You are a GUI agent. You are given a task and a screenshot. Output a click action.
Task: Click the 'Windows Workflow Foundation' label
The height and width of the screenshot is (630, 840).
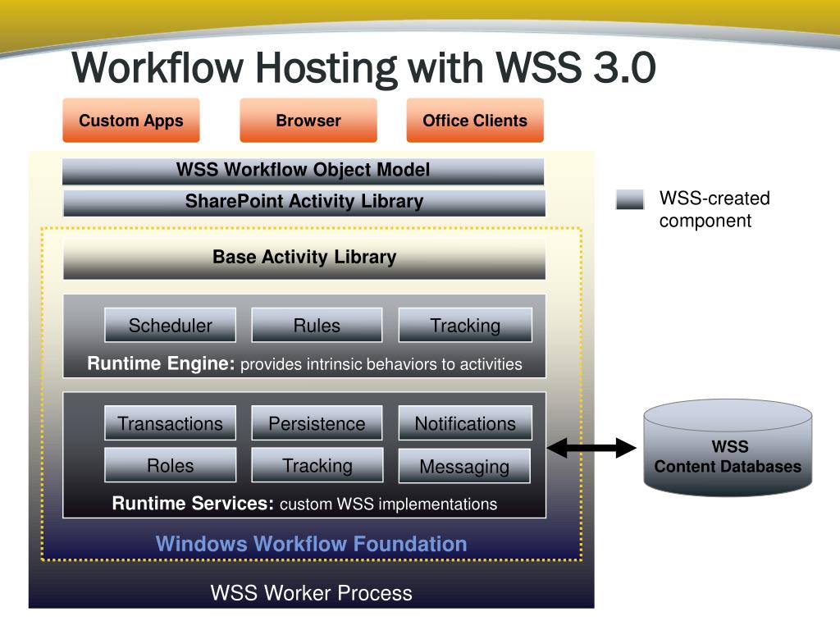coord(311,544)
